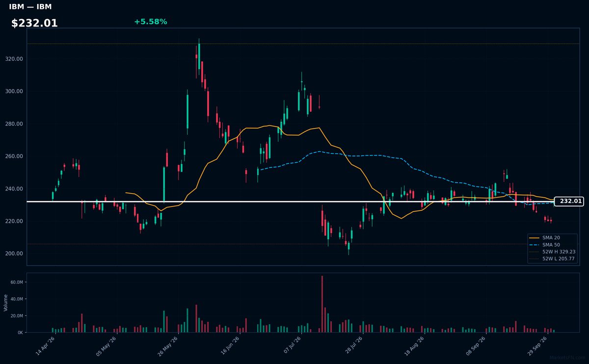
Task: Click the 200.00 price axis label
Action: point(14,254)
